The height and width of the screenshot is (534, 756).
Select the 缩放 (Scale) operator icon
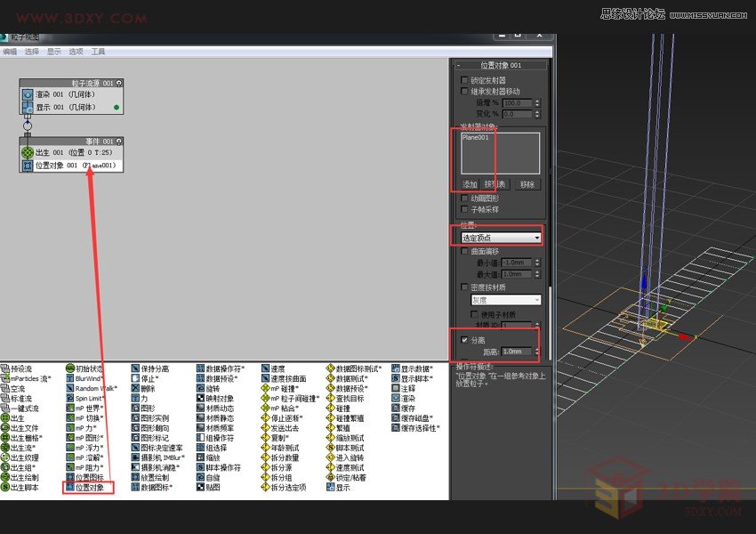(203, 457)
